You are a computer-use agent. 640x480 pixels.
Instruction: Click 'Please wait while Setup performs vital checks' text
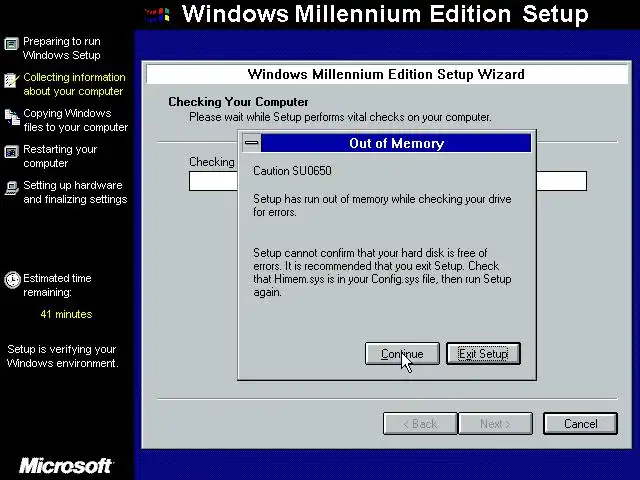(x=340, y=117)
